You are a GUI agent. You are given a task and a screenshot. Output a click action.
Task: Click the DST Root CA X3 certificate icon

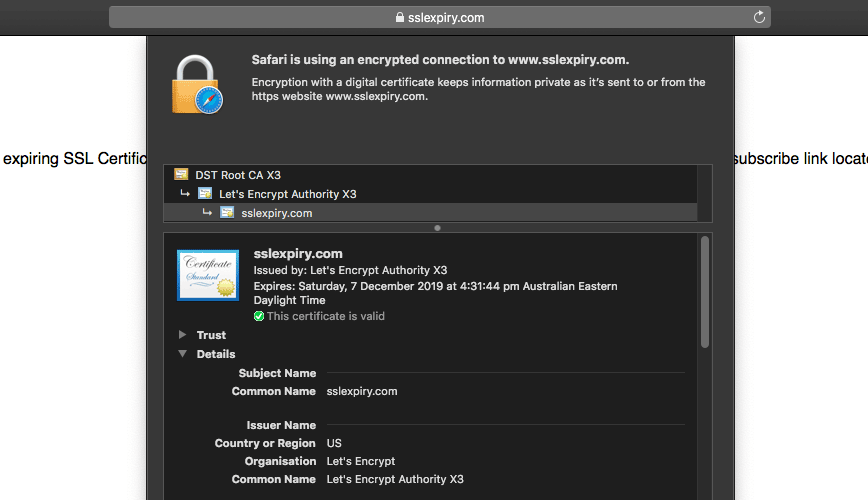[x=181, y=175]
